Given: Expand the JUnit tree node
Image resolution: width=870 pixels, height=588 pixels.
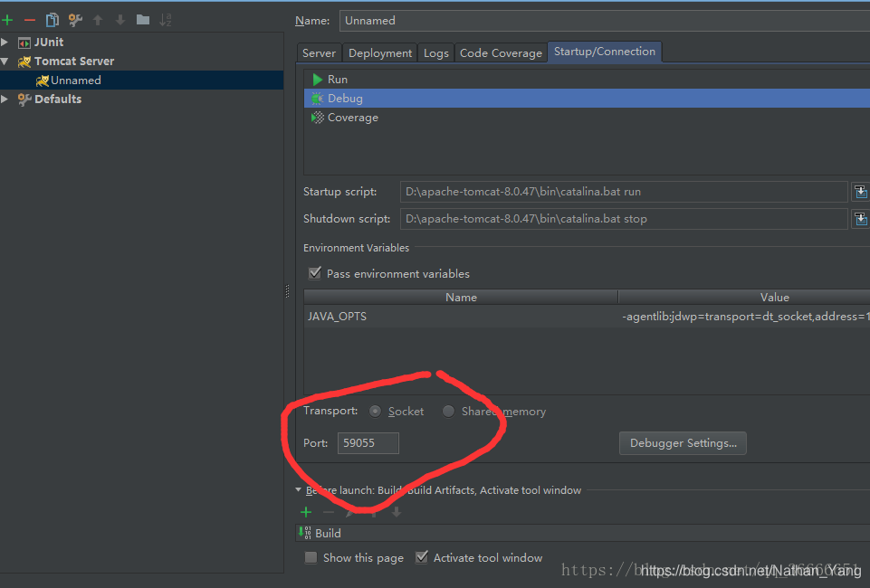Looking at the screenshot, I should (x=5, y=43).
